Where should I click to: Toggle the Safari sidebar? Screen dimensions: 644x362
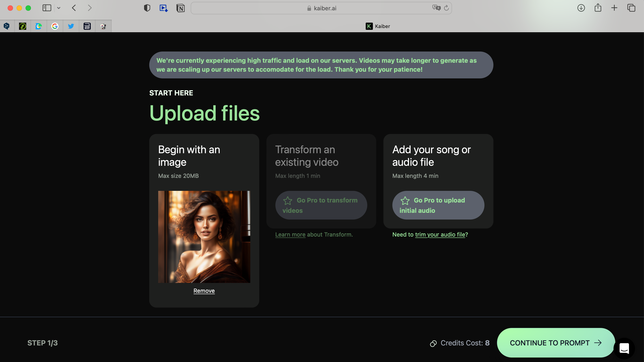pyautogui.click(x=47, y=8)
